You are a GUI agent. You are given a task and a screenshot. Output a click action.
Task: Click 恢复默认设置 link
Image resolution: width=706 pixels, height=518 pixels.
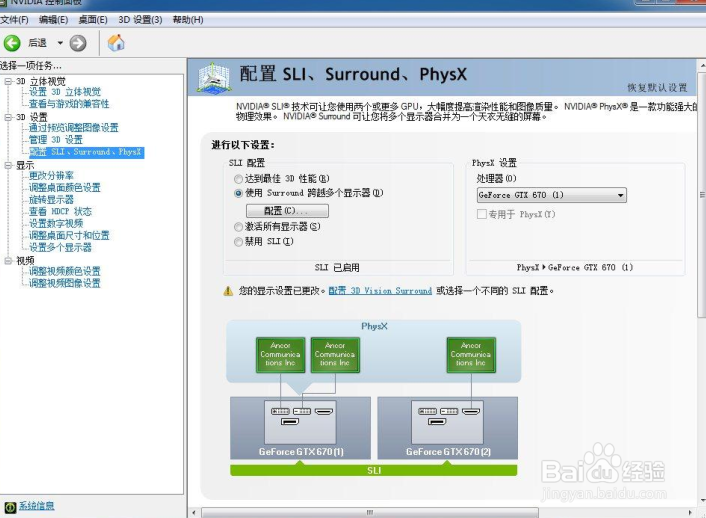coord(658,87)
